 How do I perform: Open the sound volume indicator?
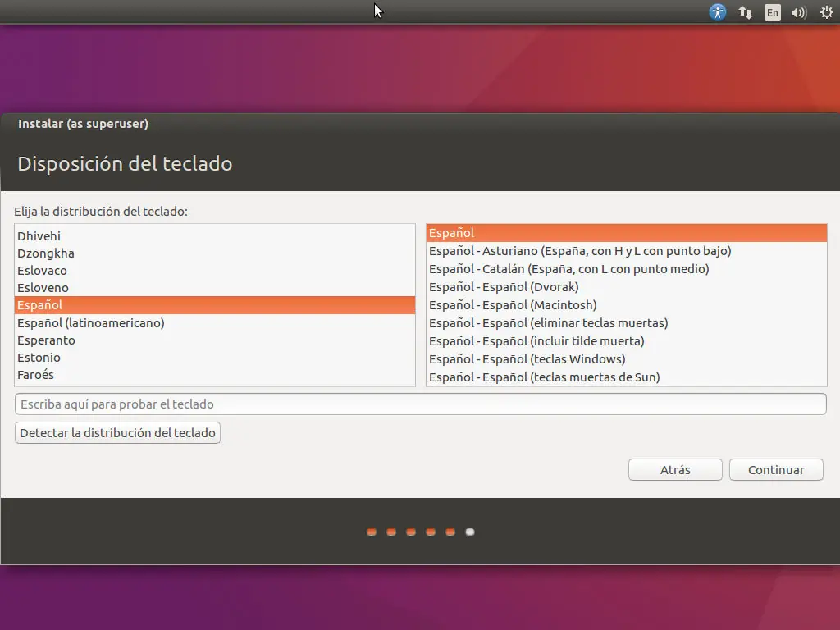click(799, 11)
